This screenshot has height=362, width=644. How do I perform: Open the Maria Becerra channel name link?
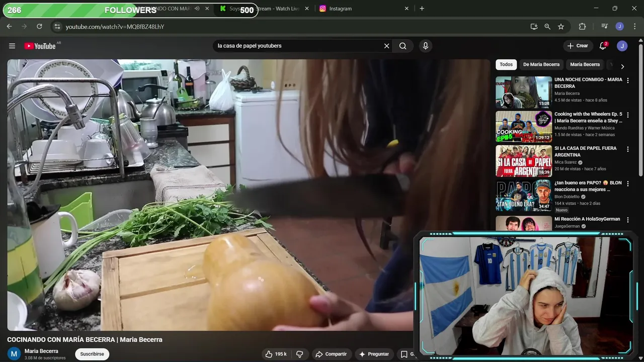coord(41,351)
